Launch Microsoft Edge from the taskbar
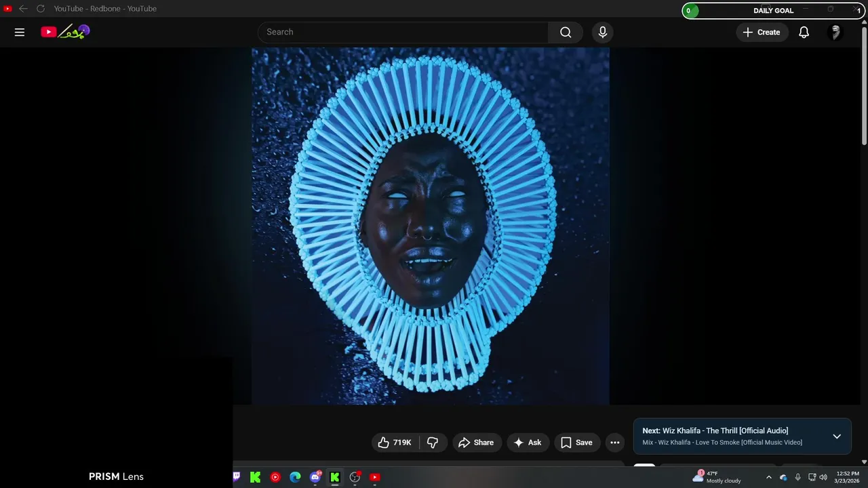This screenshot has width=868, height=488. 295,477
